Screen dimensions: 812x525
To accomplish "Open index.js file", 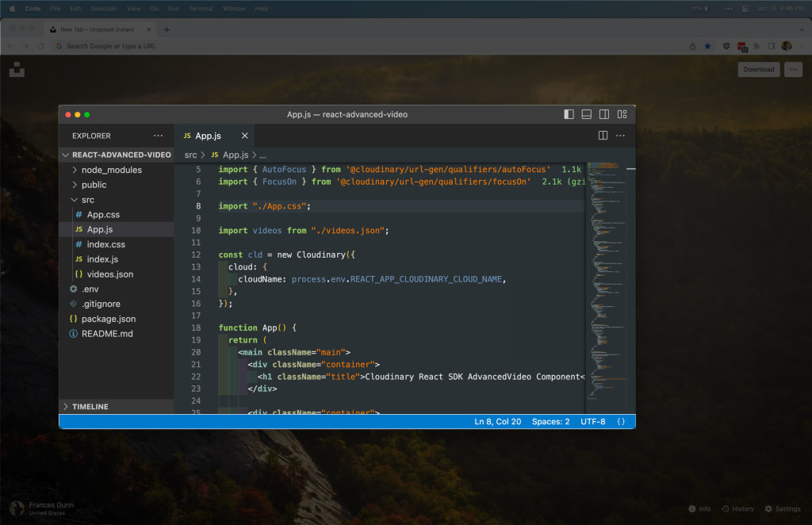I will [117, 259].
